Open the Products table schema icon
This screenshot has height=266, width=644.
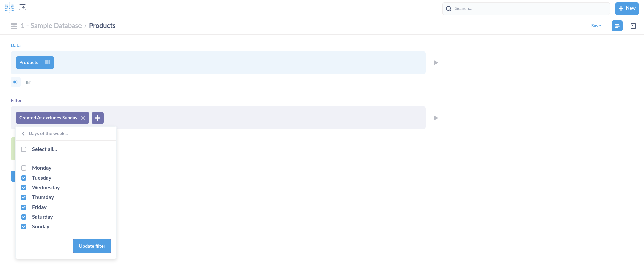point(47,62)
